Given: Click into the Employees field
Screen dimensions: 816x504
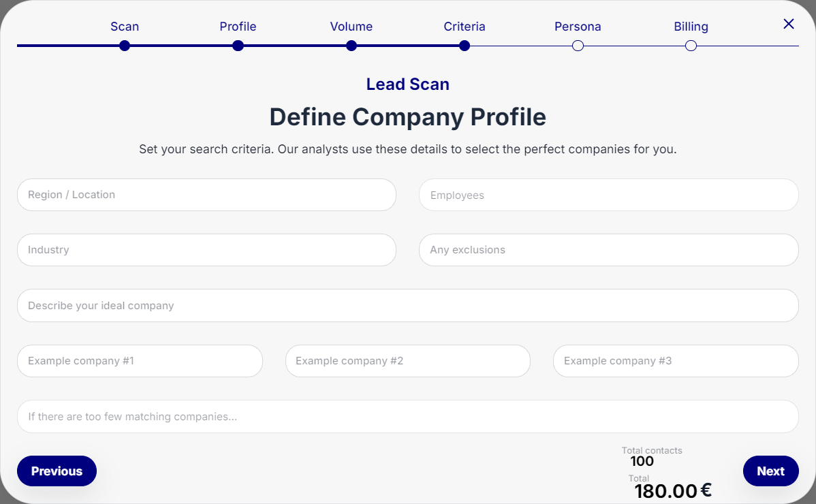Looking at the screenshot, I should [608, 195].
